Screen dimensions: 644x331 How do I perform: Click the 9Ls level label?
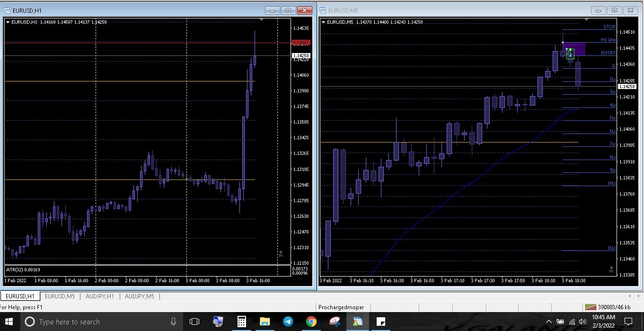tap(613, 170)
